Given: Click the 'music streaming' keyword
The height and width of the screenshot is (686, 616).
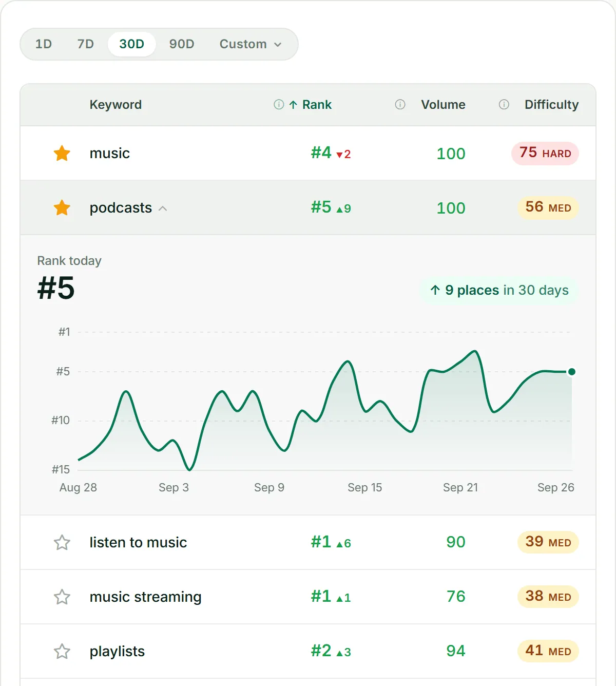Looking at the screenshot, I should [145, 597].
